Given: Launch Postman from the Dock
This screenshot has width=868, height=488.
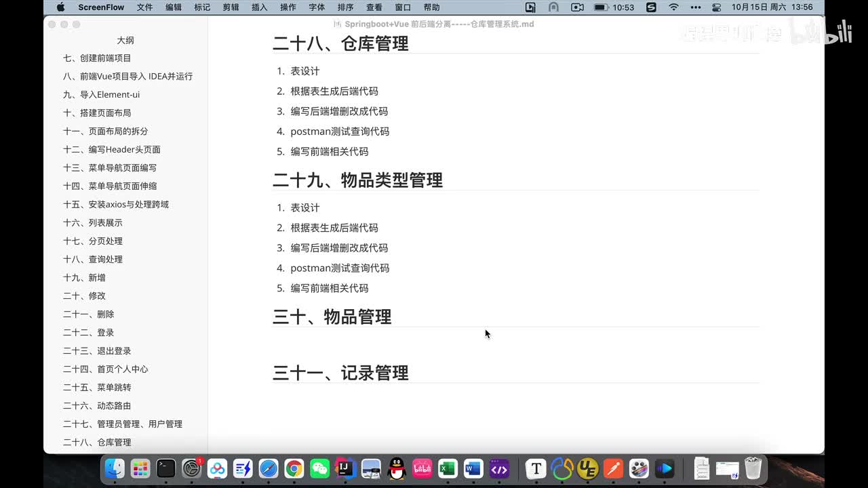Looking at the screenshot, I should [614, 468].
